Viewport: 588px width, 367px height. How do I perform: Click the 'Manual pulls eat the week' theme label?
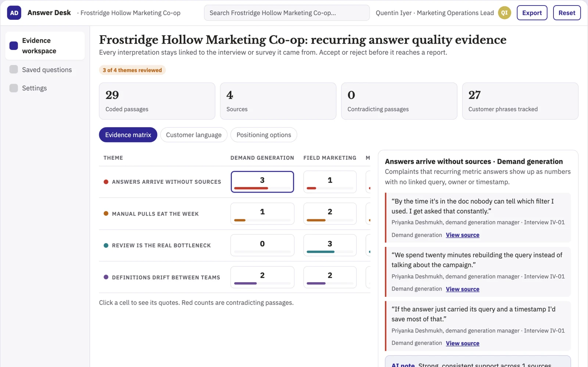(155, 214)
